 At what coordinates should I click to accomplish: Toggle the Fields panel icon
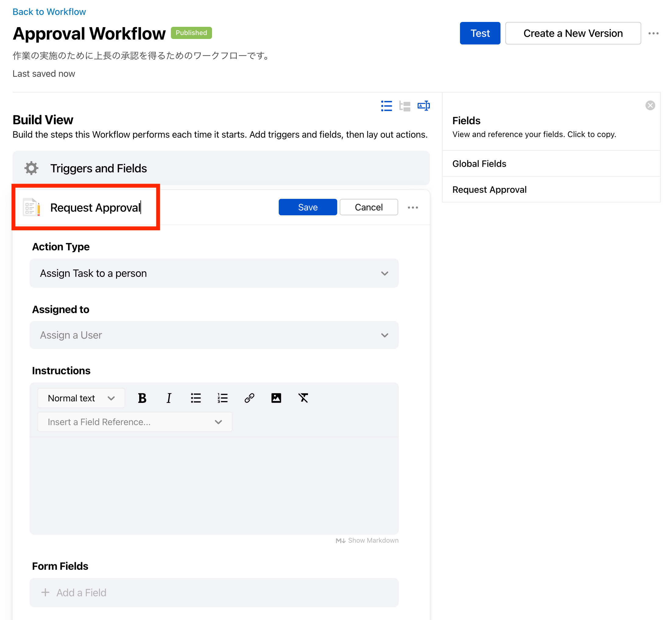point(423,106)
